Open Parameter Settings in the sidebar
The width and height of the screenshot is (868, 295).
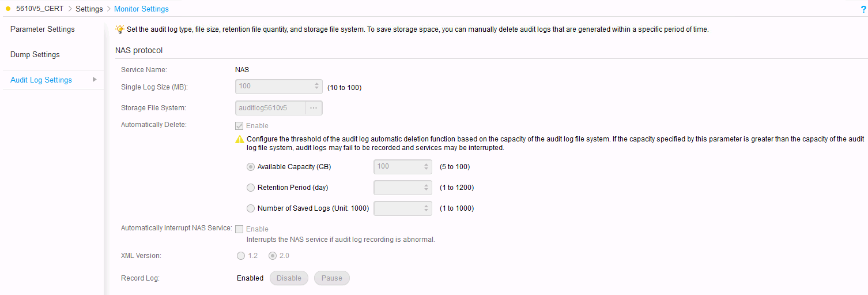43,29
